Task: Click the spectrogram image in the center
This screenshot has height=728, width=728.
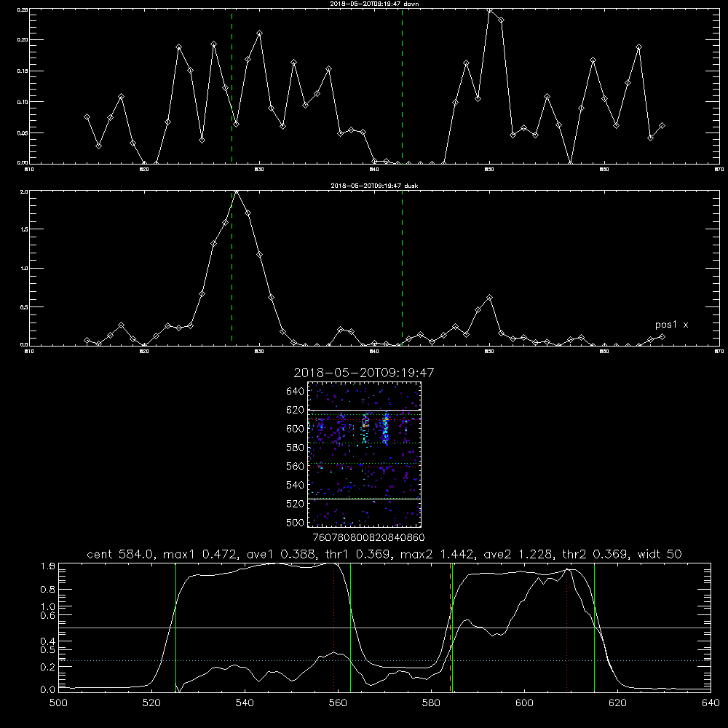Action: point(364,454)
